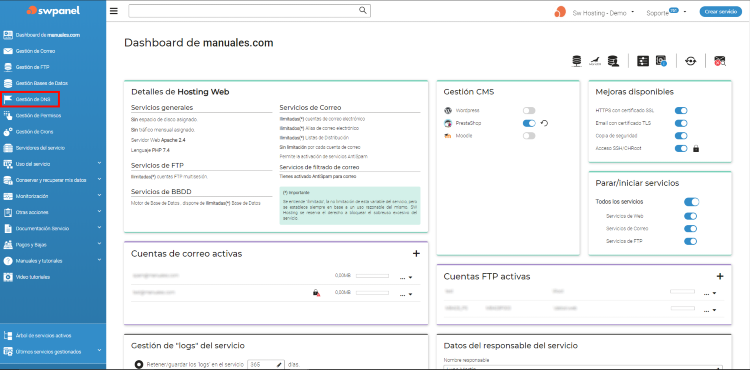Click the Nombre responsable input field
Image resolution: width=750 pixels, height=370 pixels.
pyautogui.click(x=583, y=368)
